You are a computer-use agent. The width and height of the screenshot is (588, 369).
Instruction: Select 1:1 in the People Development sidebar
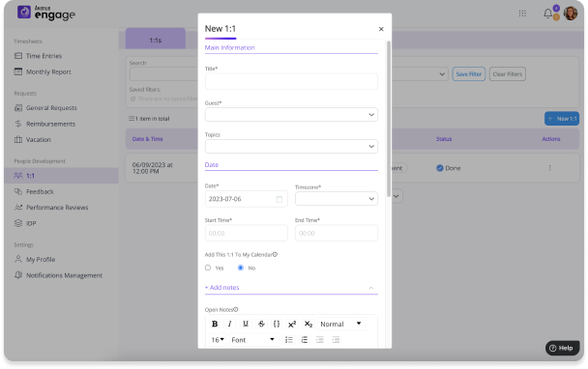(61, 175)
